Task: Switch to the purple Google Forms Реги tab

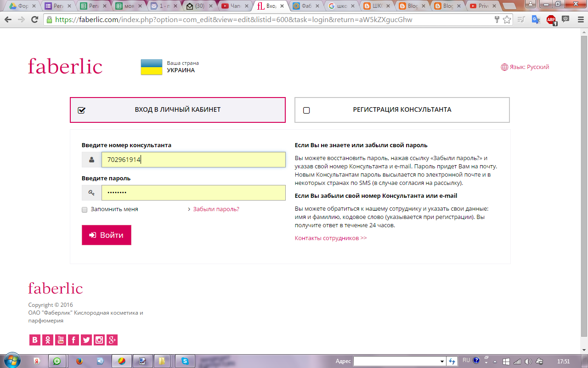Action: coord(57,6)
